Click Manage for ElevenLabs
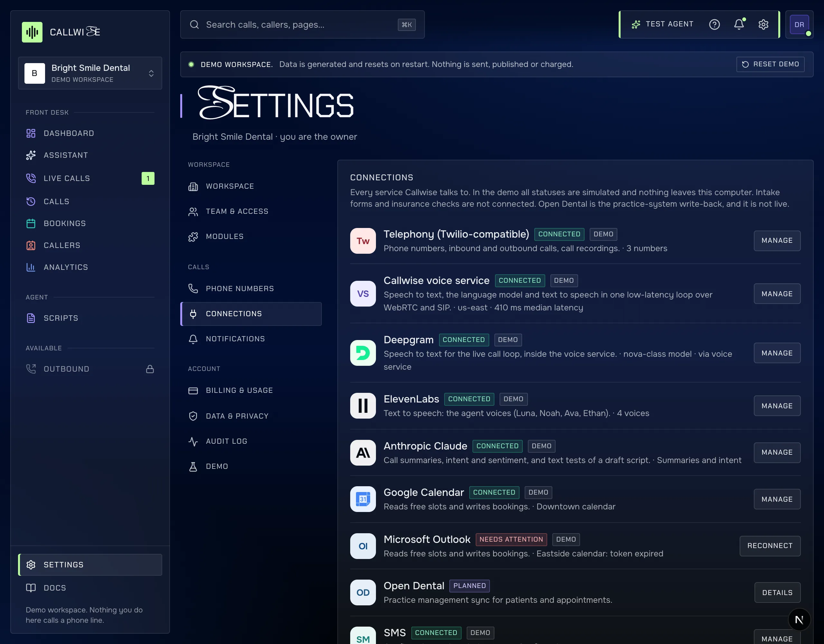The width and height of the screenshot is (824, 644). point(777,406)
